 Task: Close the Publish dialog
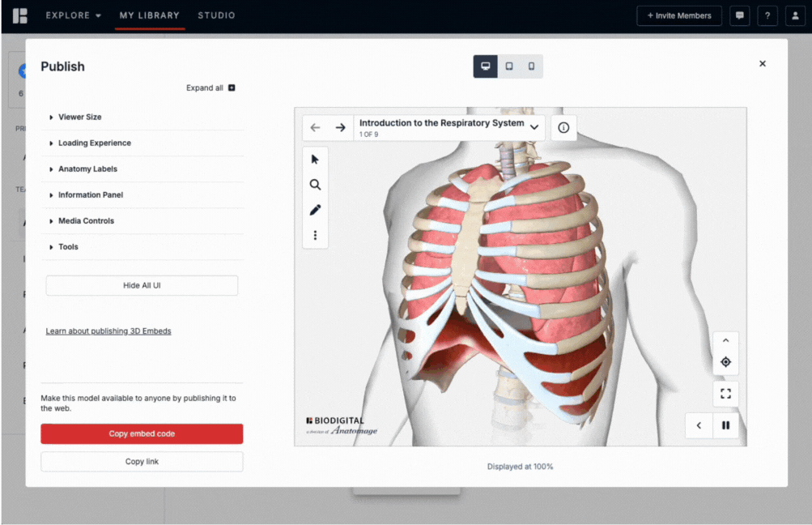[x=763, y=64]
